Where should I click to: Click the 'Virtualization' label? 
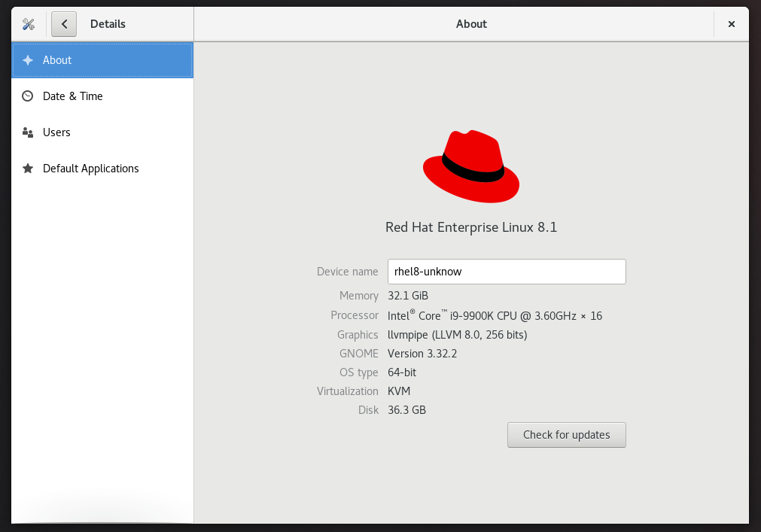[348, 391]
